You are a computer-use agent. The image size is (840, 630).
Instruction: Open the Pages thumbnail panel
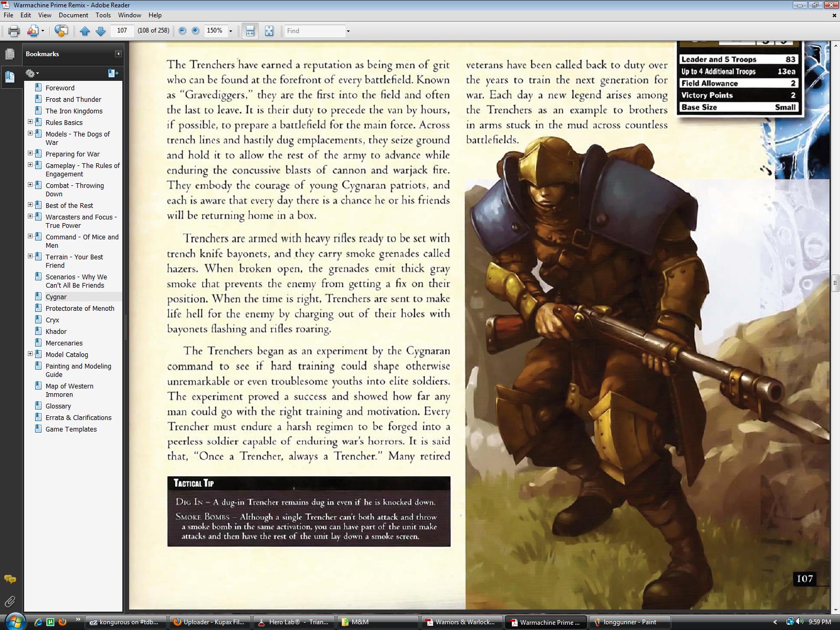click(9, 54)
